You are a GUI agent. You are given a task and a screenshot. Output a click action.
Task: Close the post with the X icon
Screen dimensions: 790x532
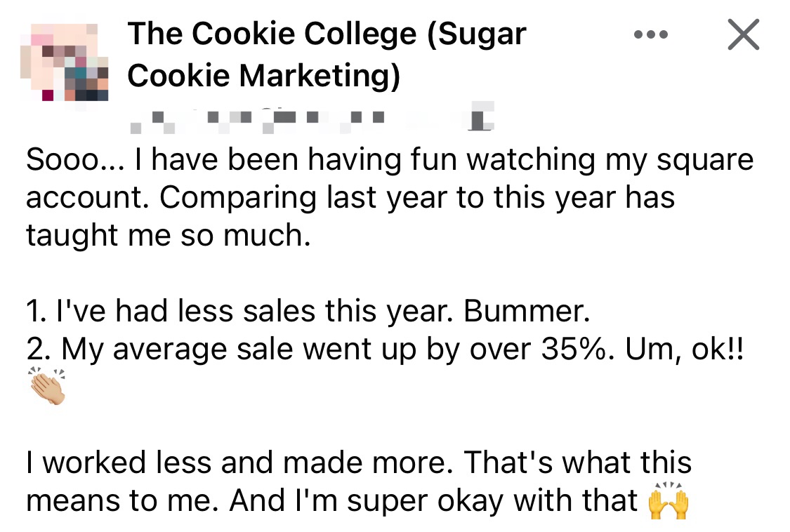[x=744, y=34]
